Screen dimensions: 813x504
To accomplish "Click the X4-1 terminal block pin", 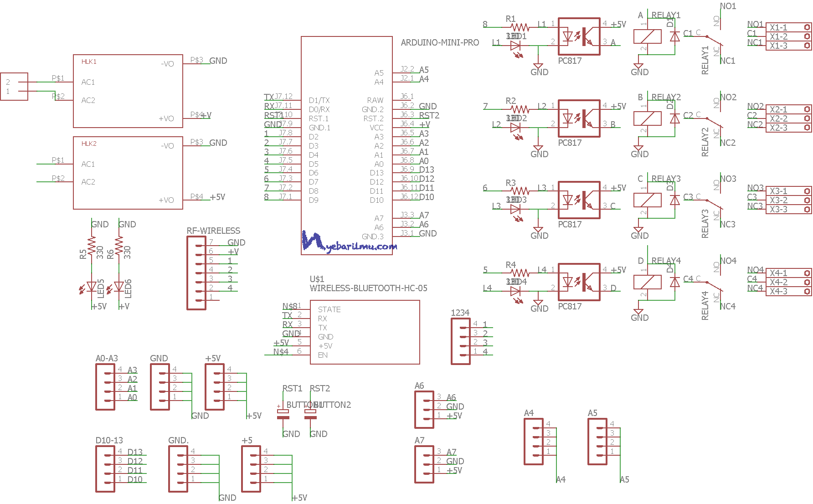I will [789, 273].
